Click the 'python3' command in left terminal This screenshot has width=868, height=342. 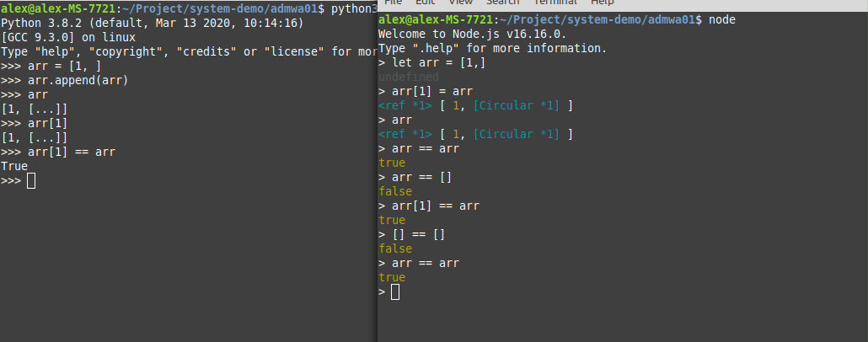(x=354, y=9)
